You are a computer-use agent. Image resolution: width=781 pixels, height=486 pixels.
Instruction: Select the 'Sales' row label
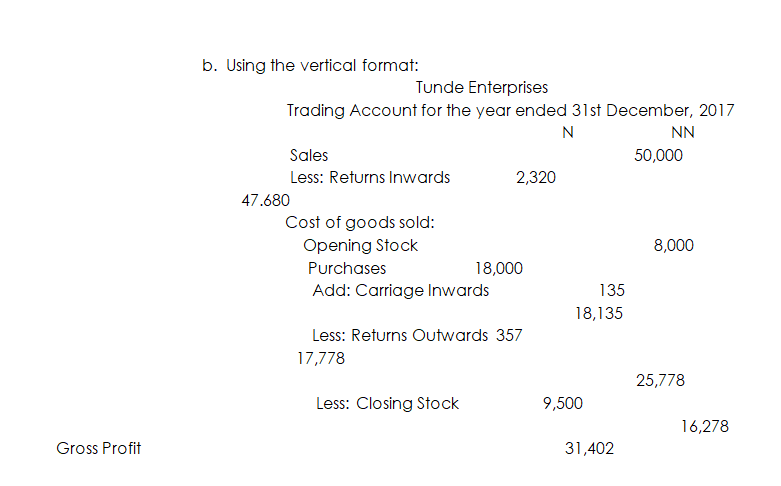click(308, 156)
